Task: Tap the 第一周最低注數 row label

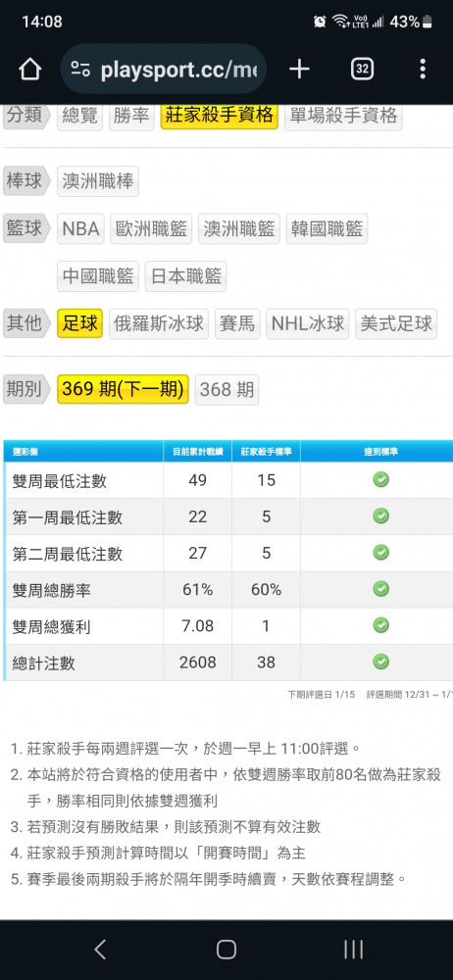Action: [x=68, y=517]
